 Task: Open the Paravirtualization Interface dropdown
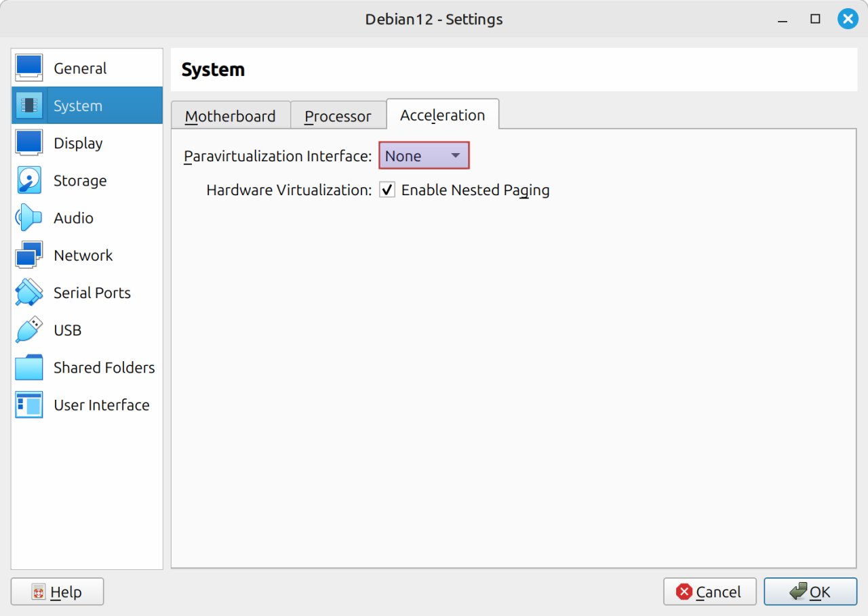[424, 156]
